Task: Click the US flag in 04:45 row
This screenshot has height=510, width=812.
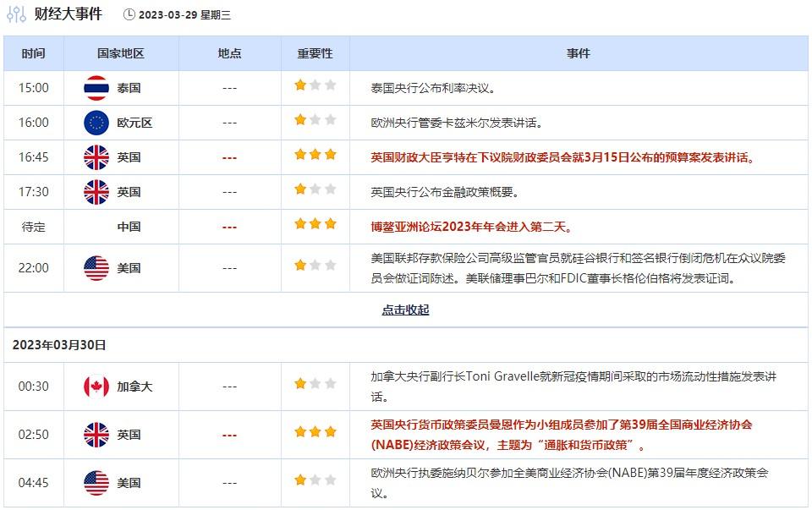Action: click(x=96, y=483)
